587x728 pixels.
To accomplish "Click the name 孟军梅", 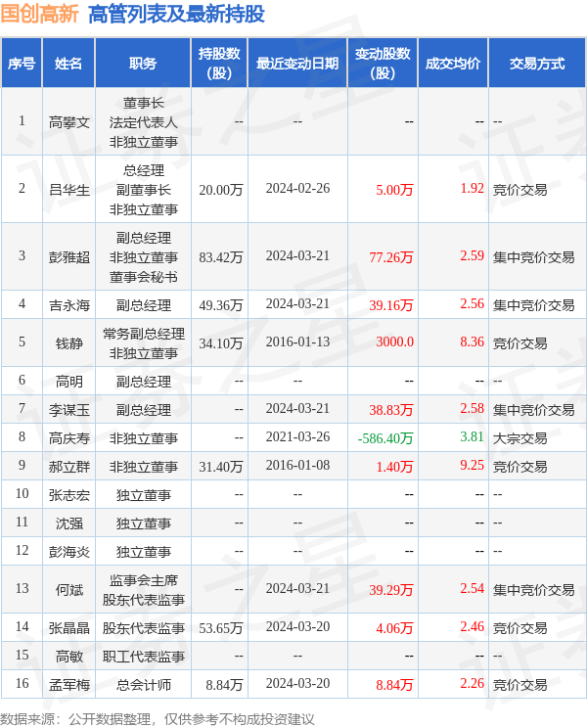I will pyautogui.click(x=69, y=685).
